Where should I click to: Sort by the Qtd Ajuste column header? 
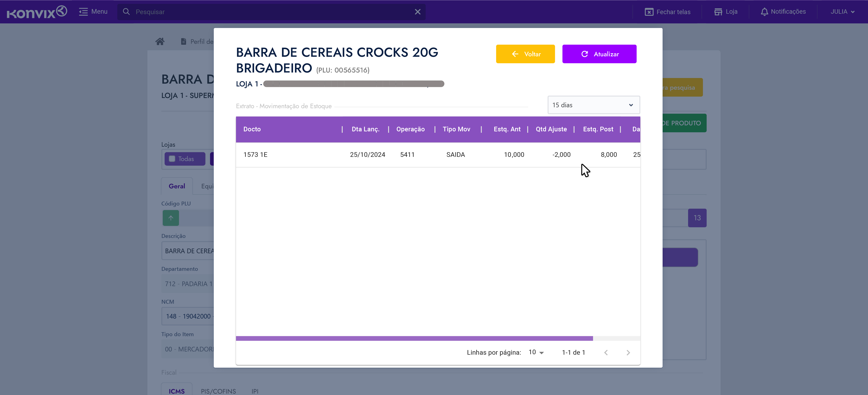point(551,129)
